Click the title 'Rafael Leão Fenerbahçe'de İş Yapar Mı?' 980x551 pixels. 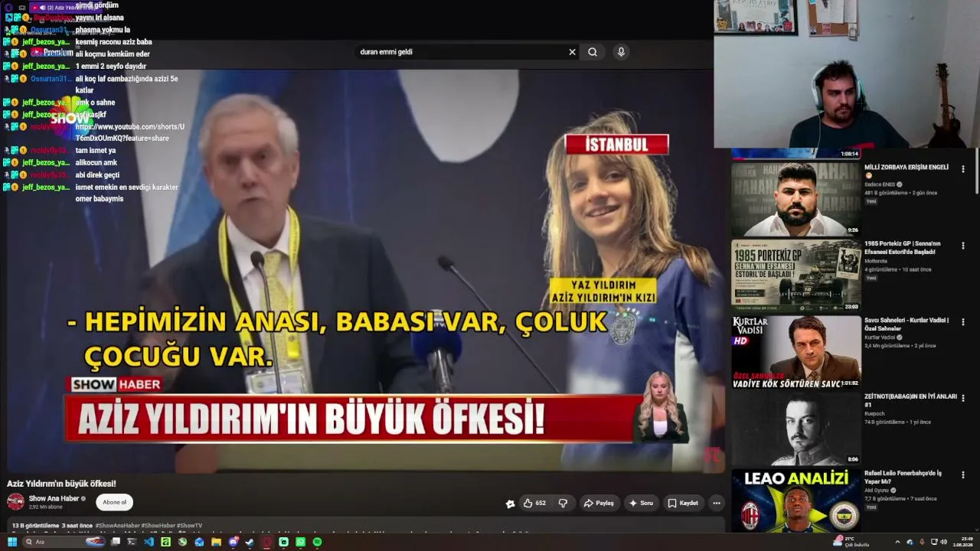[x=903, y=477]
